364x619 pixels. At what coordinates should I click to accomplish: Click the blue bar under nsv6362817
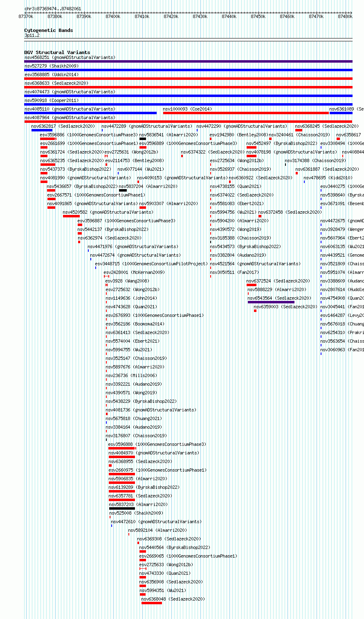(x=42, y=130)
